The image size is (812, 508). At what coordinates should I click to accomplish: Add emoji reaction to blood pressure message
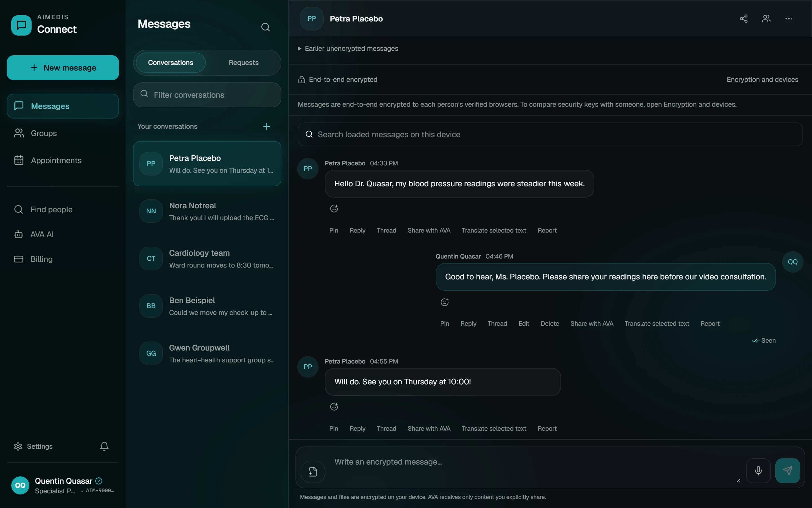point(334,208)
